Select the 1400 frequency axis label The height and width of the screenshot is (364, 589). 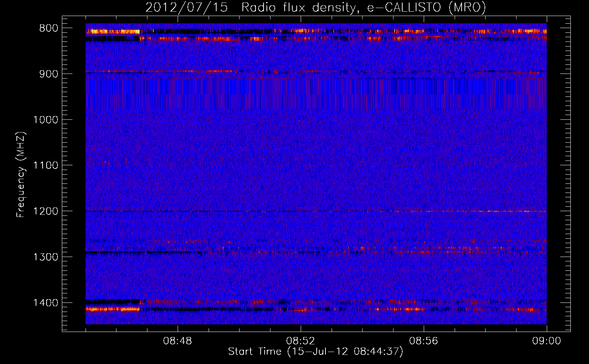click(46, 303)
